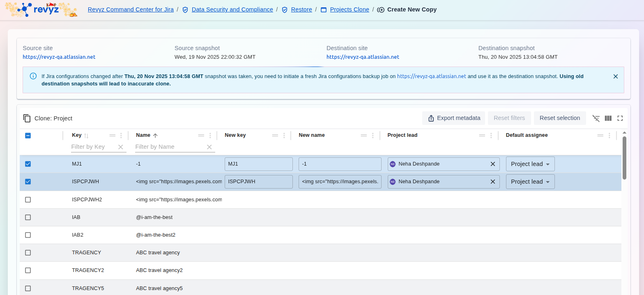Screen dimensions: 644x295
Task: Toggle the select-all header checkbox
Action: (x=28, y=136)
